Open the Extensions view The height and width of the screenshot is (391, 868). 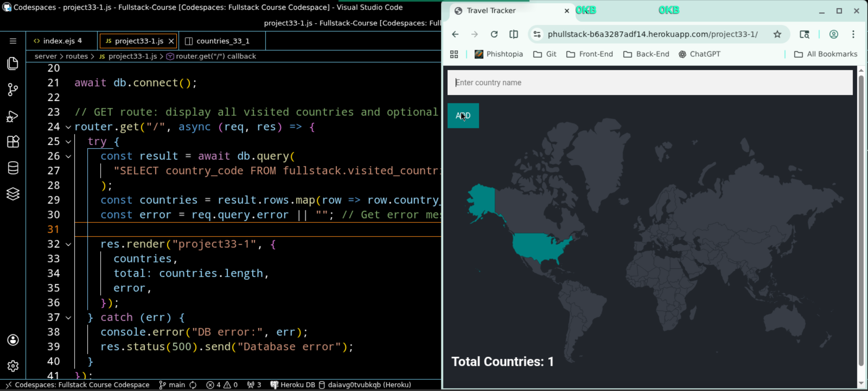click(x=13, y=142)
